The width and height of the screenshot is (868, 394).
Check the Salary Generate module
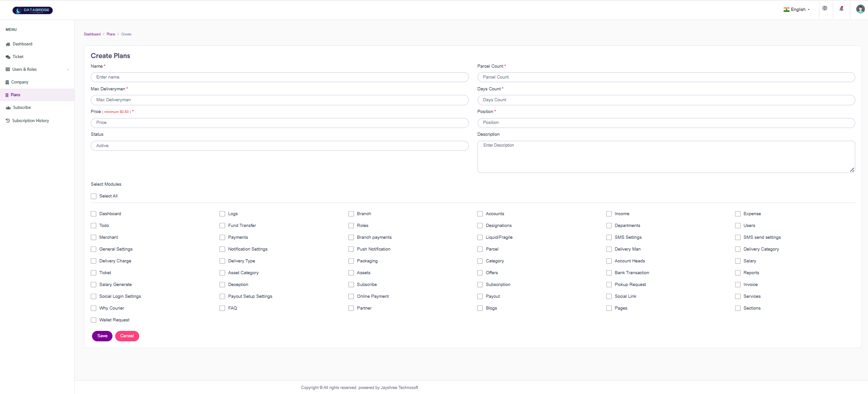coord(93,285)
